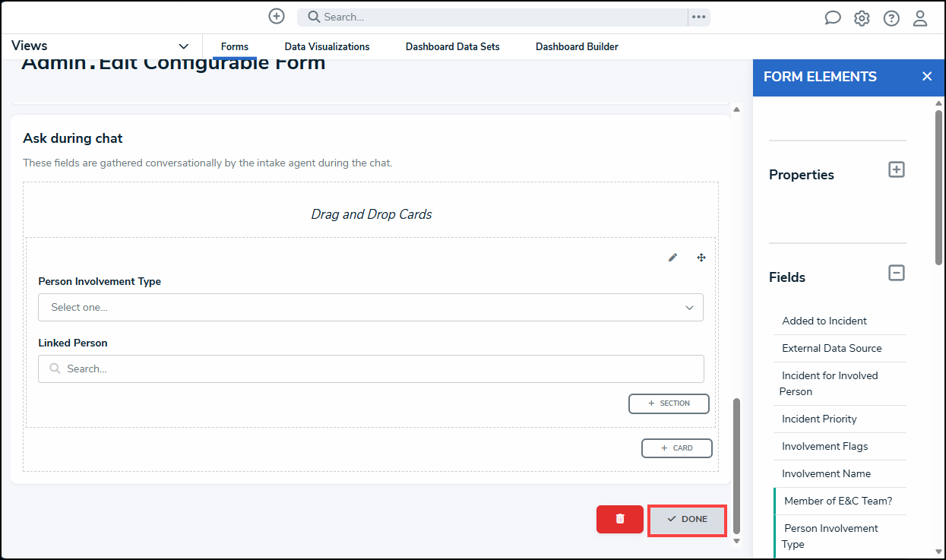Click the top Search field
Viewport: 946px width, 560px height.
492,17
